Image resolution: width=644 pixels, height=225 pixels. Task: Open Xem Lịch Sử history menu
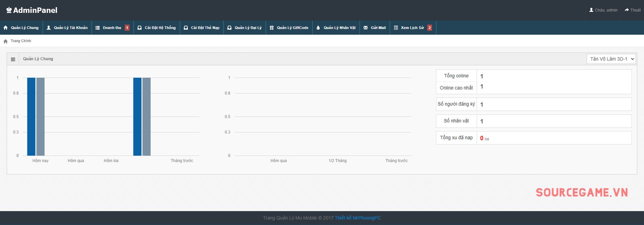click(x=412, y=28)
